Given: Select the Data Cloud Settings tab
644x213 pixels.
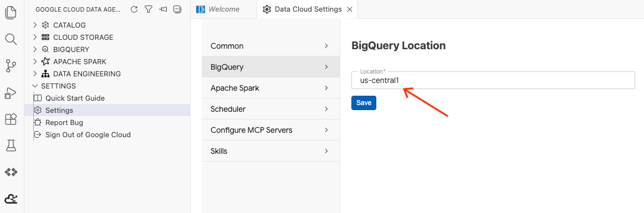Looking at the screenshot, I should [308, 9].
